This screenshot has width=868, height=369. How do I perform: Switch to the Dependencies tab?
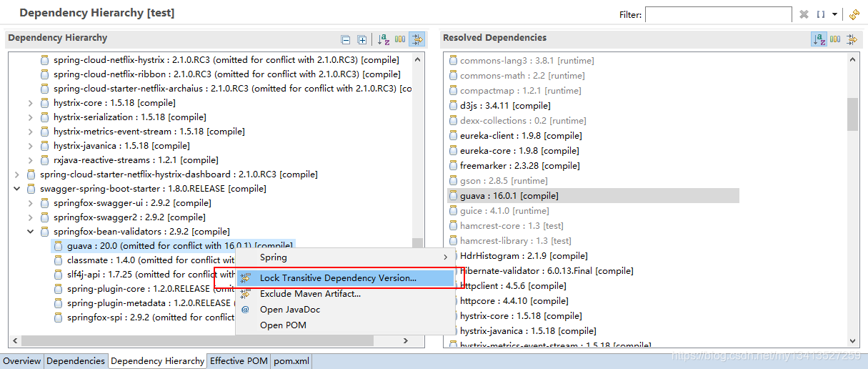click(76, 361)
